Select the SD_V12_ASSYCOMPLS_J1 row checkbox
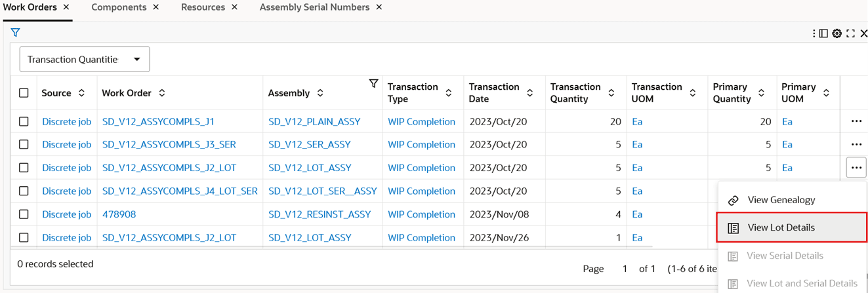 tap(24, 121)
